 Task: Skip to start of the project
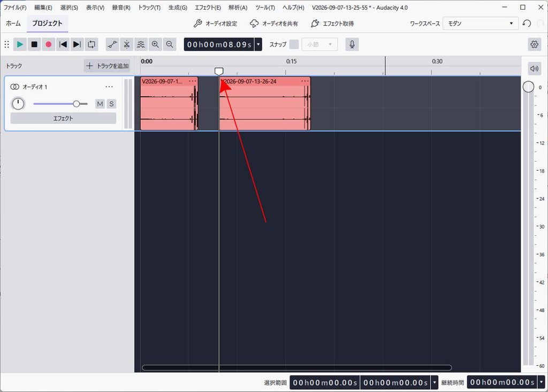click(x=63, y=44)
